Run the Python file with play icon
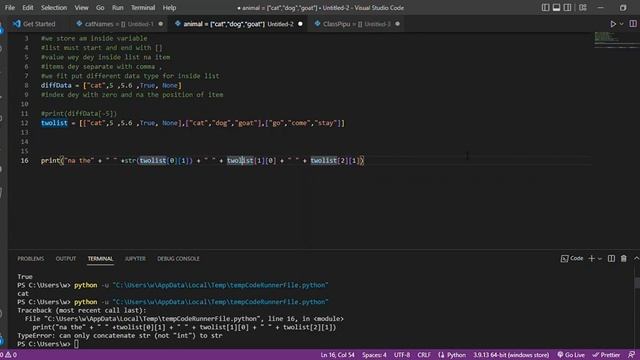This screenshot has width=640, height=360. (613, 24)
